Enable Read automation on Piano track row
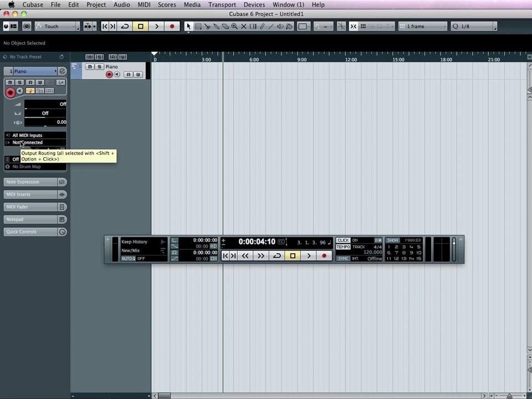 128,74
